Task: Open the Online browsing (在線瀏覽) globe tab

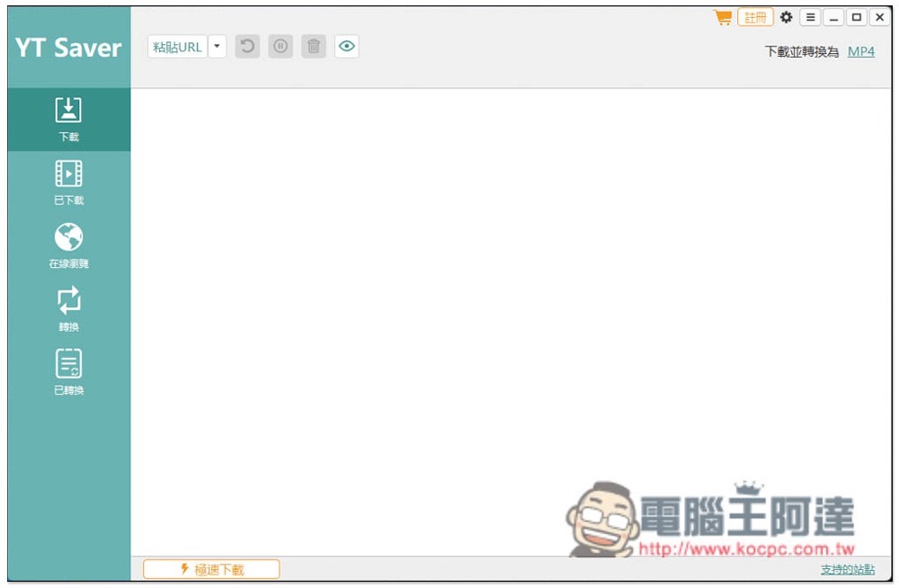Action: (69, 245)
